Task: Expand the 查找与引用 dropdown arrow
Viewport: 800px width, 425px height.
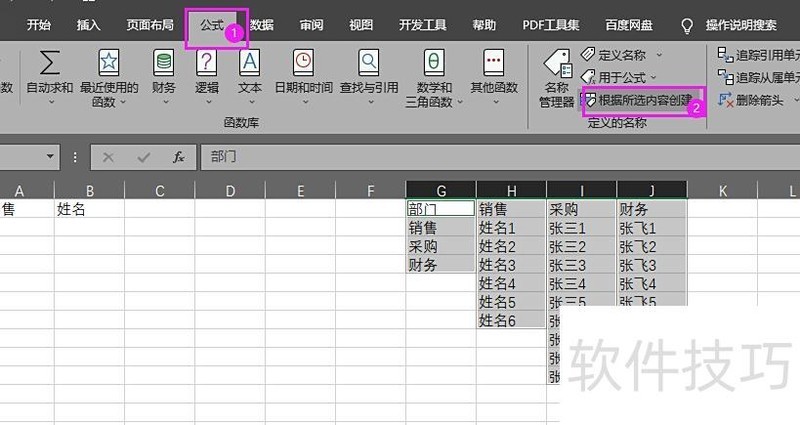Action: click(370, 102)
